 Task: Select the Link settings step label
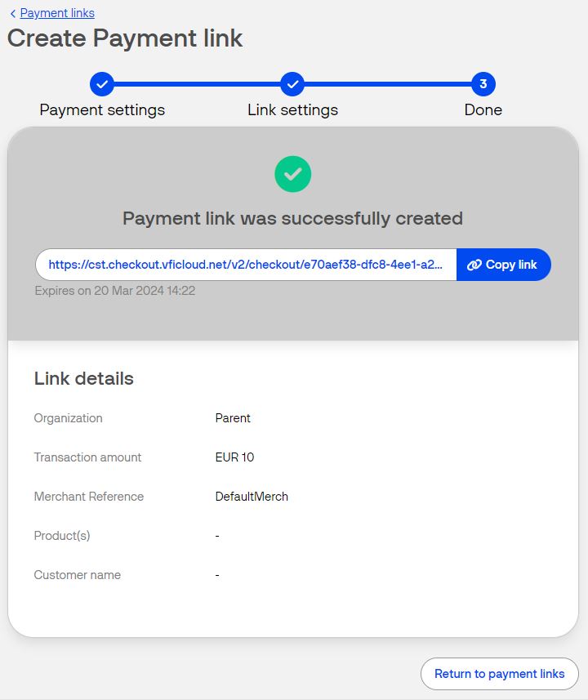click(x=292, y=109)
